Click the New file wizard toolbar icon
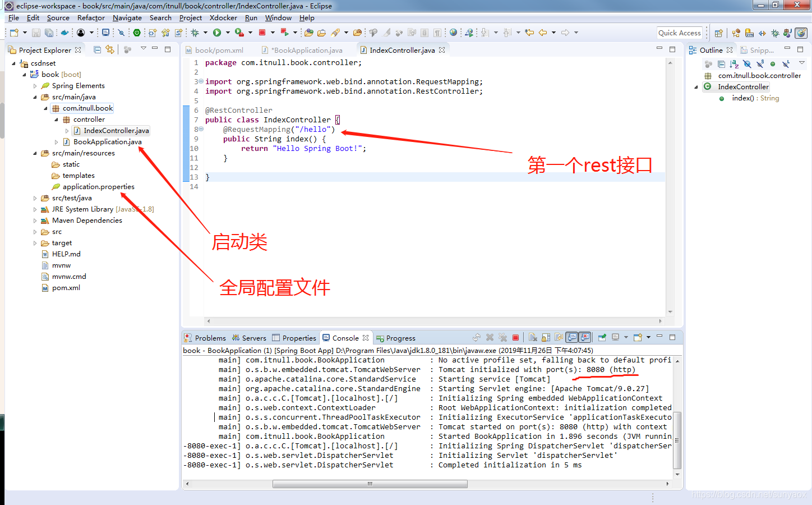Image resolution: width=812 pixels, height=505 pixels. 14,33
